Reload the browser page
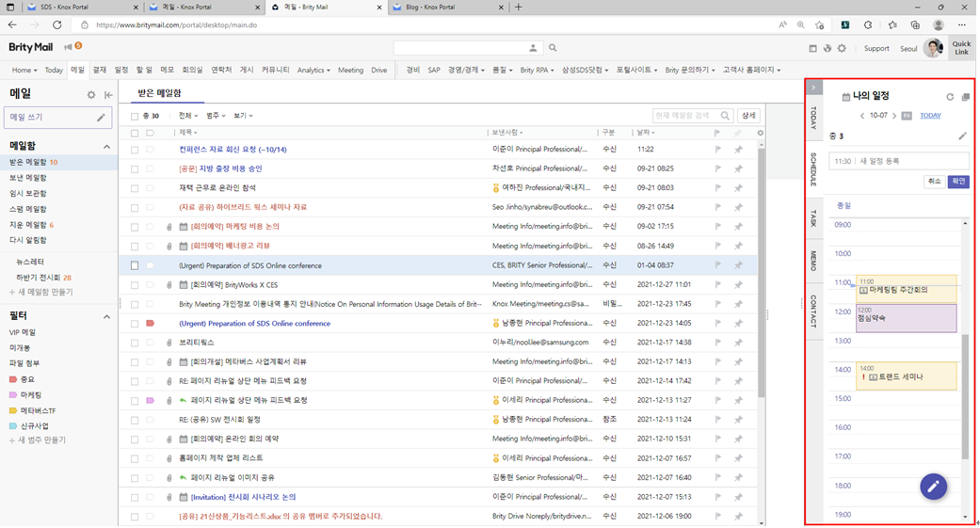 (56, 25)
